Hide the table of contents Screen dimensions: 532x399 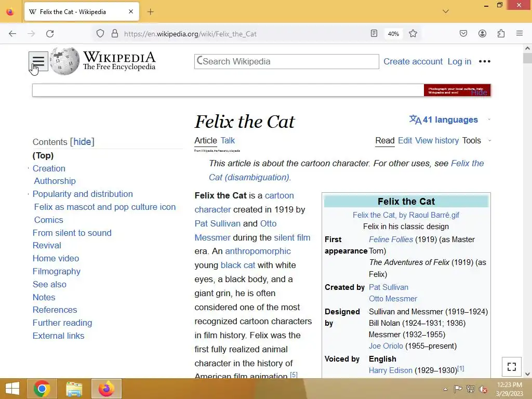pyautogui.click(x=82, y=142)
